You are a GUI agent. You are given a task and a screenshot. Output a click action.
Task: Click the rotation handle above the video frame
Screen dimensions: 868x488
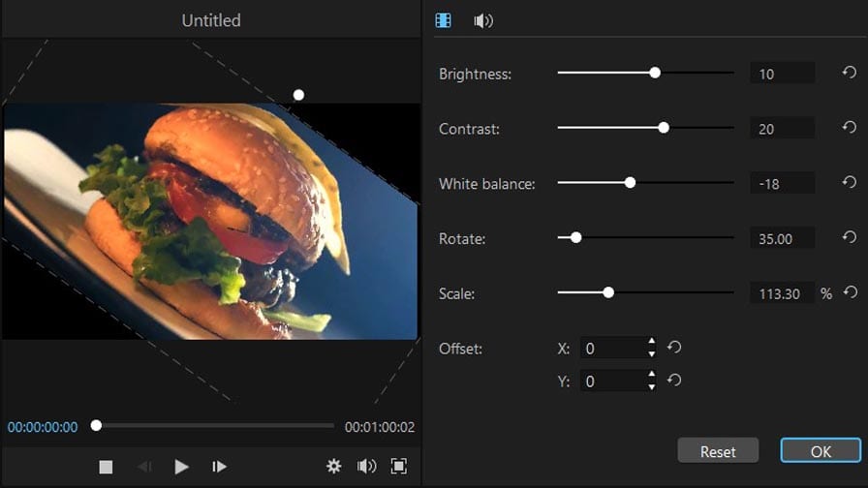tap(298, 95)
